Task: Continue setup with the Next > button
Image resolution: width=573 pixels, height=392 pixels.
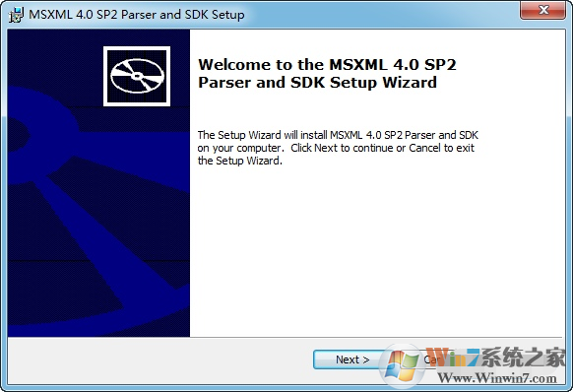Action: 352,359
